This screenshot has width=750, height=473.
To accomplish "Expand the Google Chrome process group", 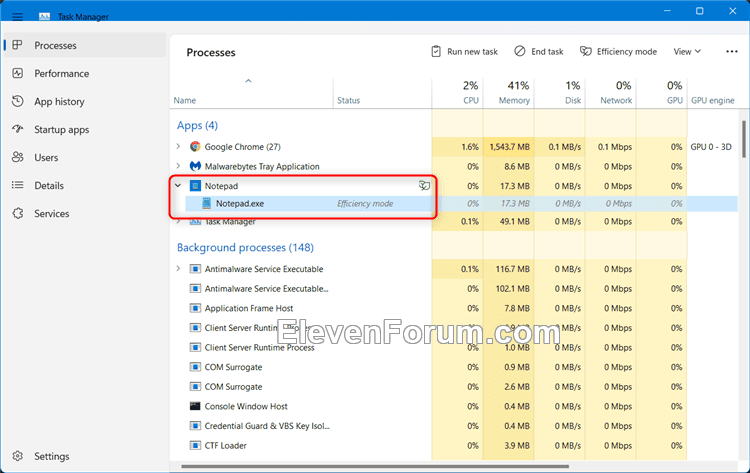I will (x=178, y=146).
